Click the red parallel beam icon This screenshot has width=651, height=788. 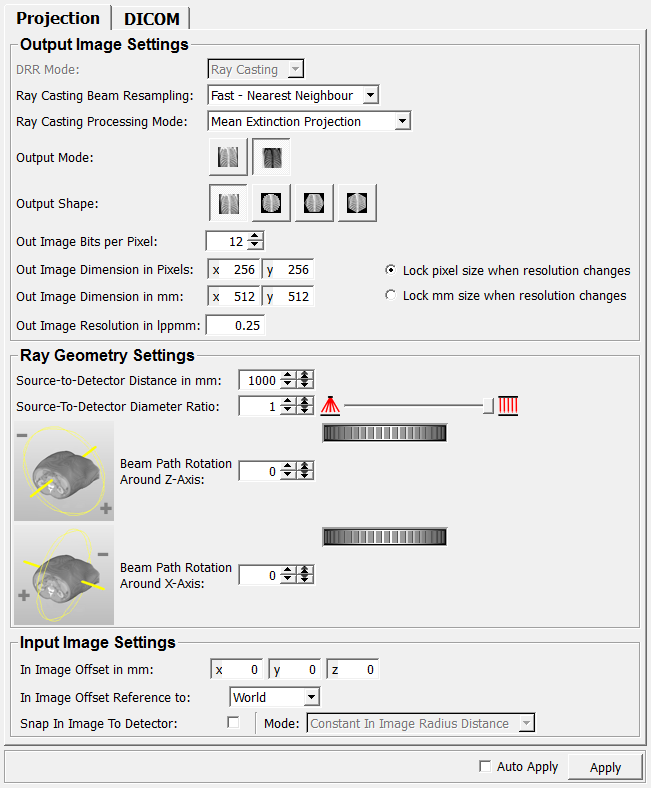coord(508,405)
